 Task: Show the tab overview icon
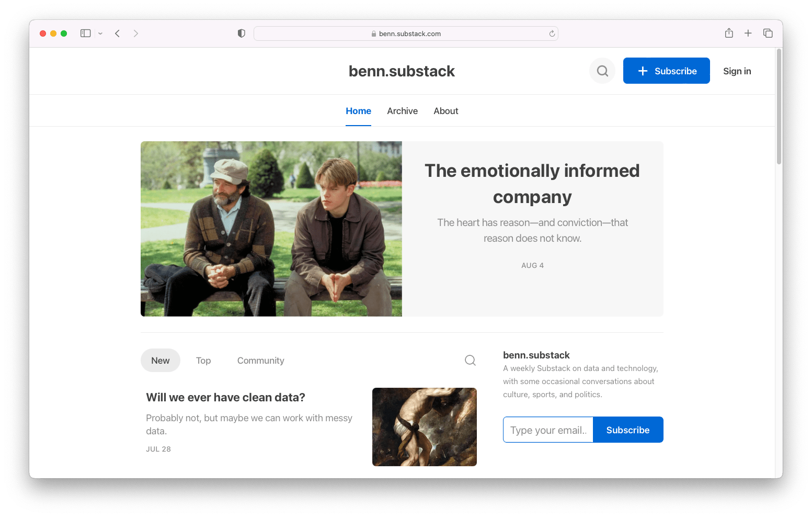point(768,33)
